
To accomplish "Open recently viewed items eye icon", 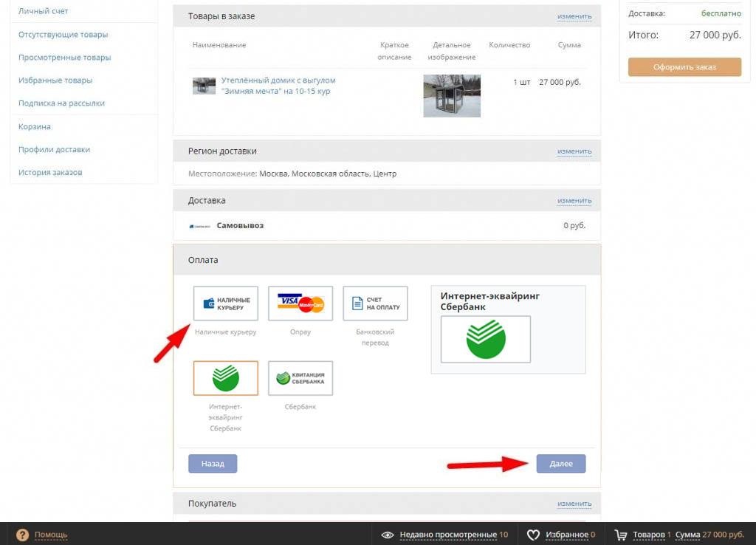I will pos(387,535).
